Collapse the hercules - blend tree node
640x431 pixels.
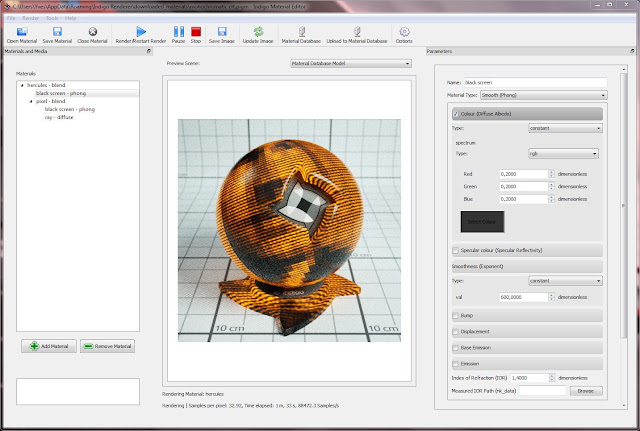click(22, 86)
